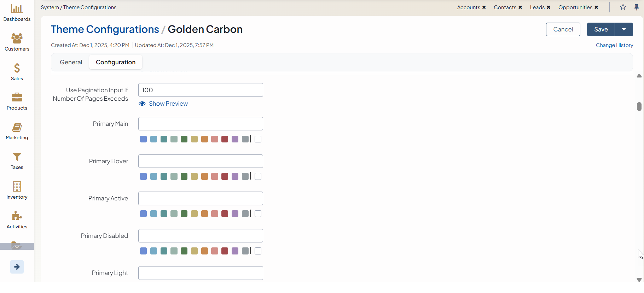Switch to the General tab
The height and width of the screenshot is (293, 644).
coord(71,62)
